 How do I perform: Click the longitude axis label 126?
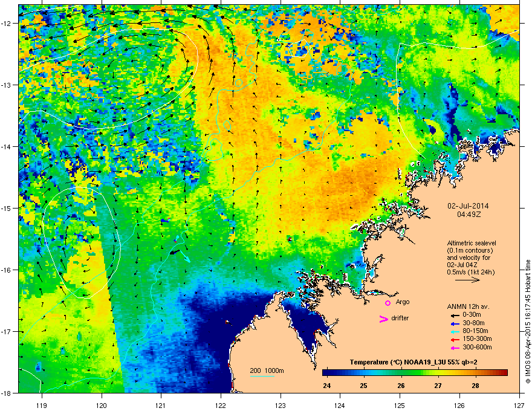pyautogui.click(x=459, y=405)
